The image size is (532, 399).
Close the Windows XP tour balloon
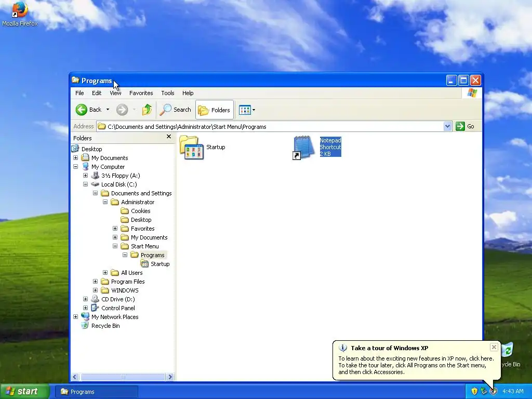(494, 347)
